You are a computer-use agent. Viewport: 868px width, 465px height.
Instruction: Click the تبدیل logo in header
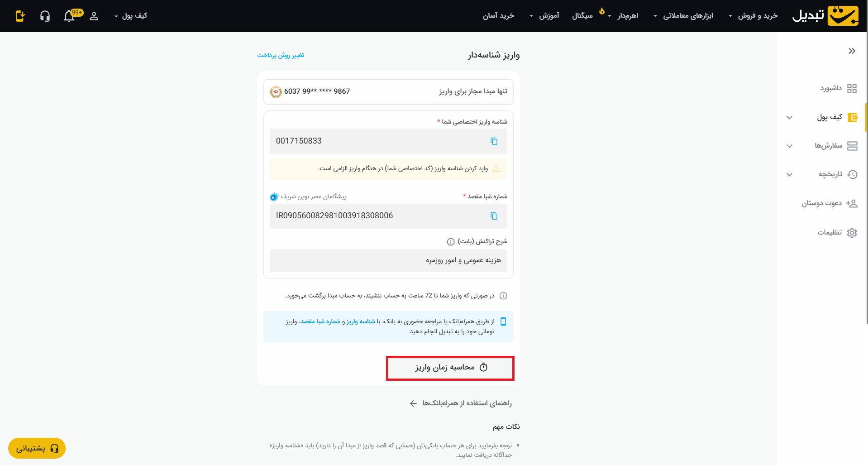(825, 16)
